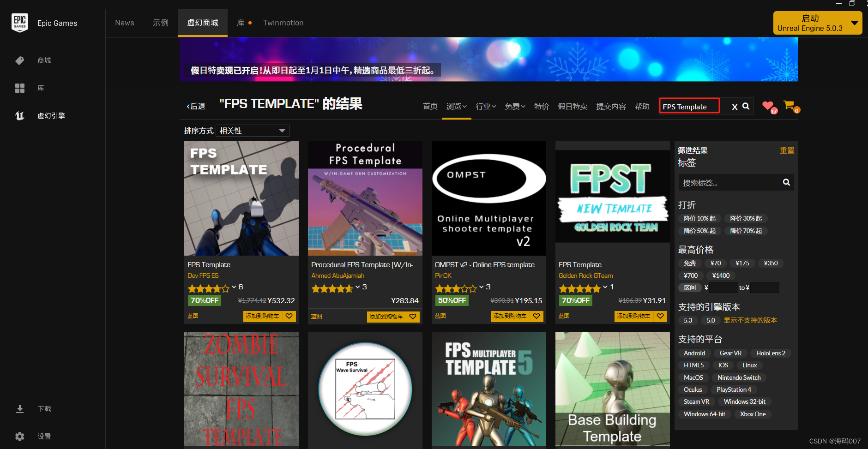Click the star rating of OMPST v2
This screenshot has width=868, height=449.
(x=456, y=288)
